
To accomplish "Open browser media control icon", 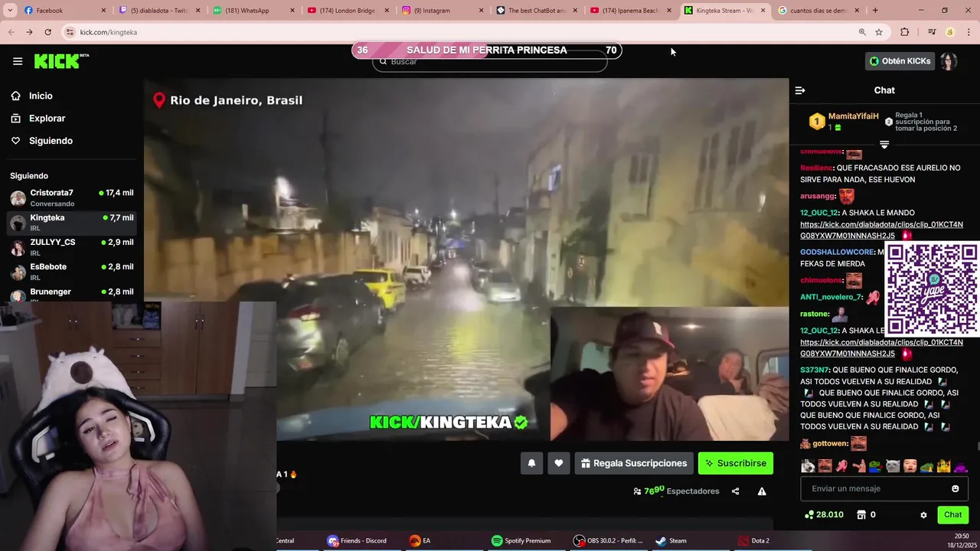I will click(x=932, y=32).
